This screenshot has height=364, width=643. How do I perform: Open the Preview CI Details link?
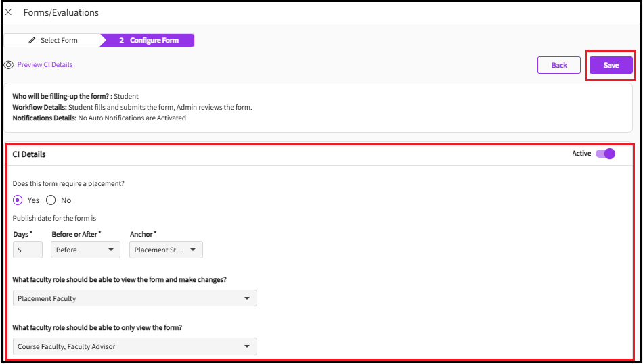click(45, 65)
